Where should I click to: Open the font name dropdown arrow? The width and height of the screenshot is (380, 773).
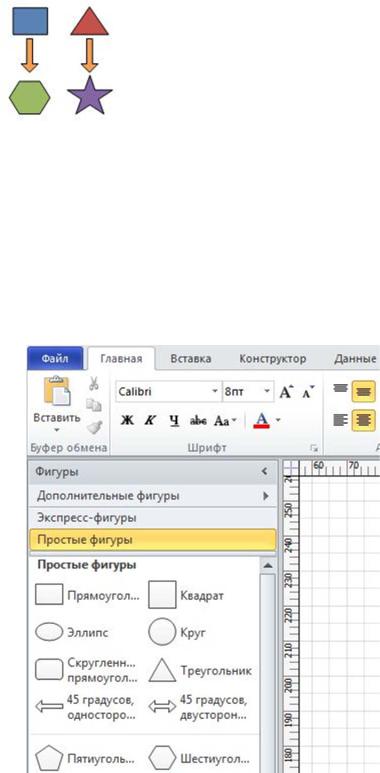click(215, 392)
